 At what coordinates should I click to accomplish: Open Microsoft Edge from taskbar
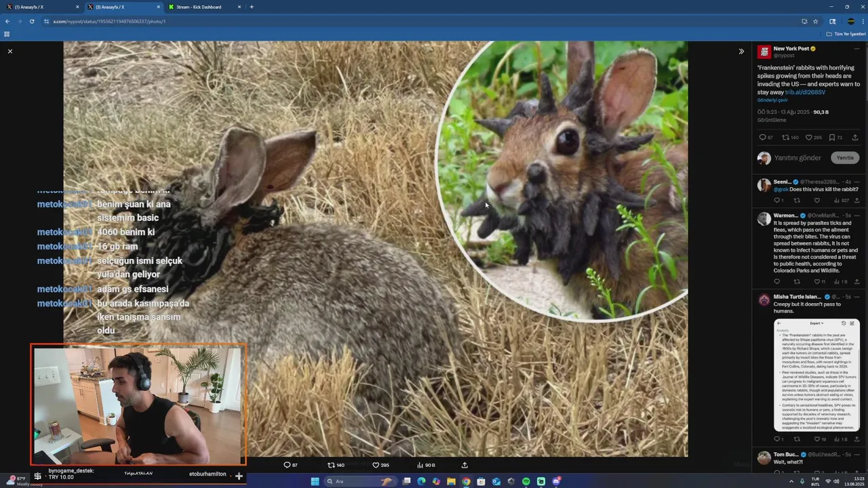coord(421,481)
